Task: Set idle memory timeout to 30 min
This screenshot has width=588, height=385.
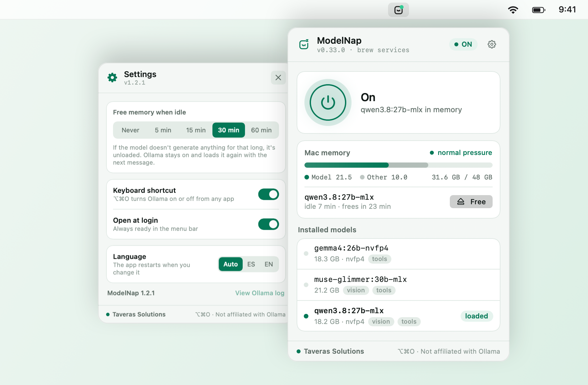Action: (x=229, y=130)
